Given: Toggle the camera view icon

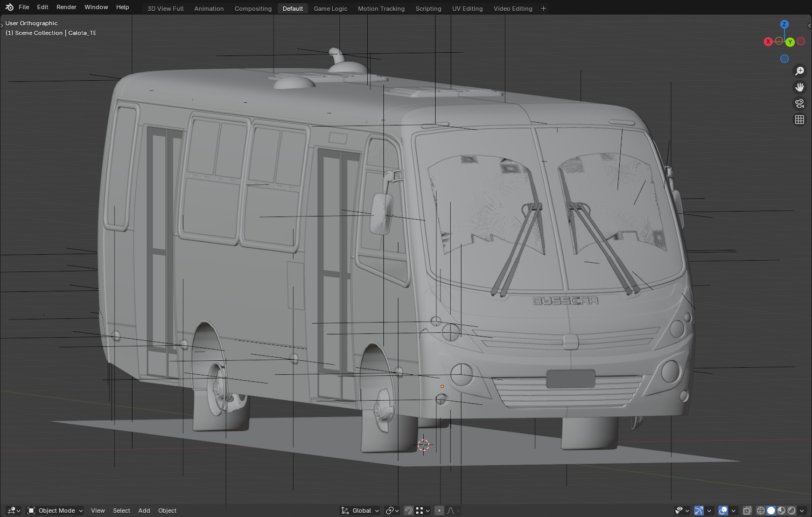Looking at the screenshot, I should (x=800, y=103).
